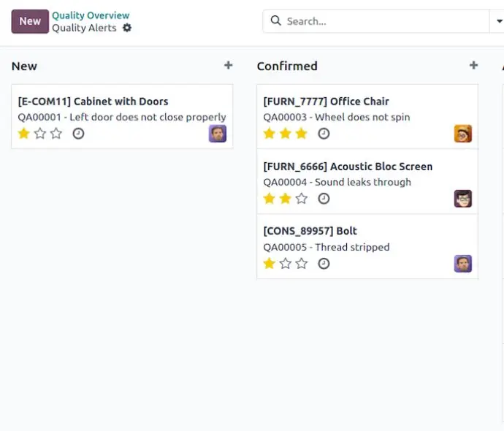Click the search magnifier icon
The width and height of the screenshot is (504, 431).
pos(275,21)
